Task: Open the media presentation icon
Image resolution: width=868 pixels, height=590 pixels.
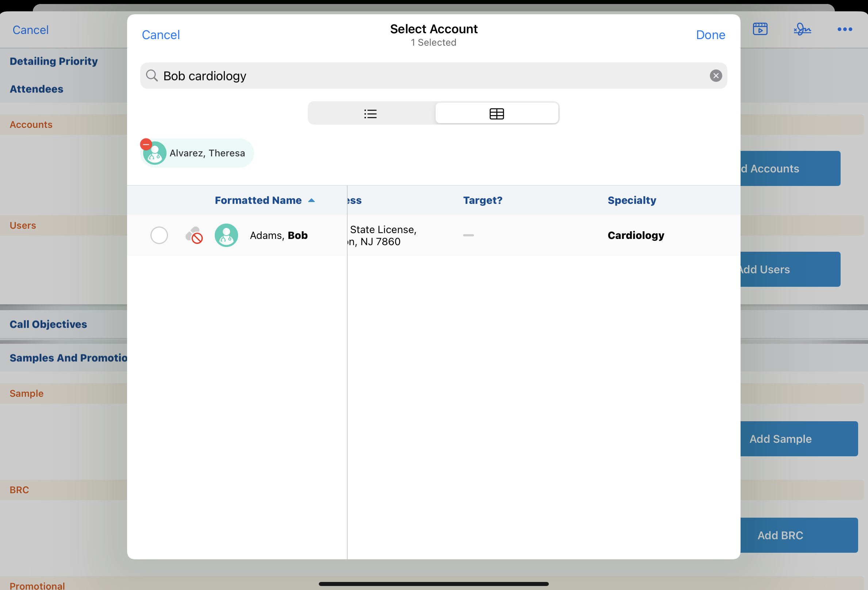Action: [760, 29]
